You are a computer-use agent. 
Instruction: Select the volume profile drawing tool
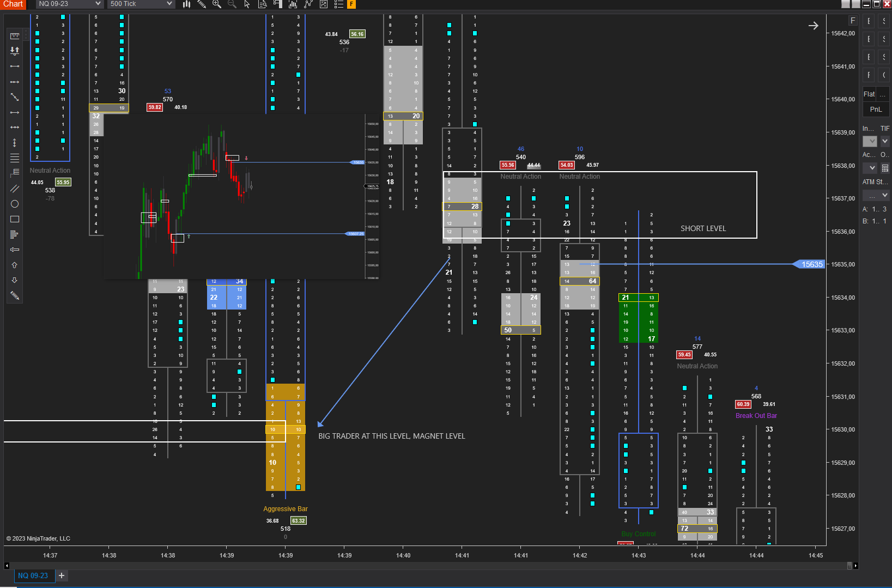point(15,234)
